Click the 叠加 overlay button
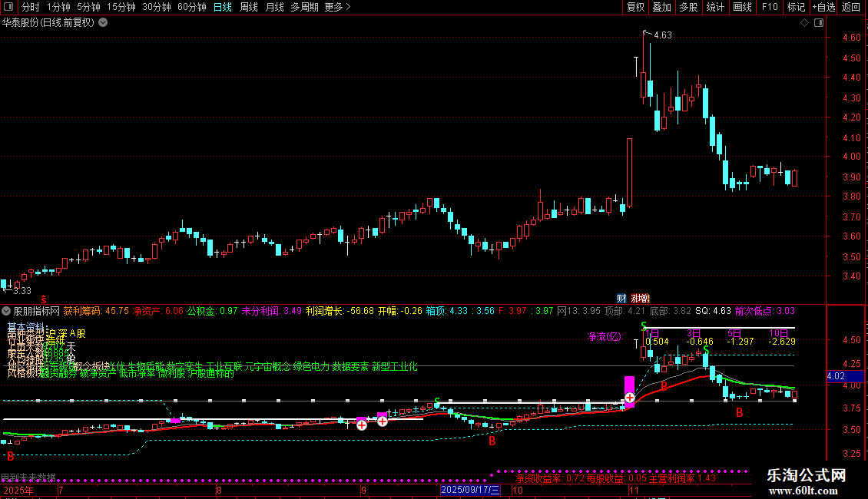 (661, 7)
